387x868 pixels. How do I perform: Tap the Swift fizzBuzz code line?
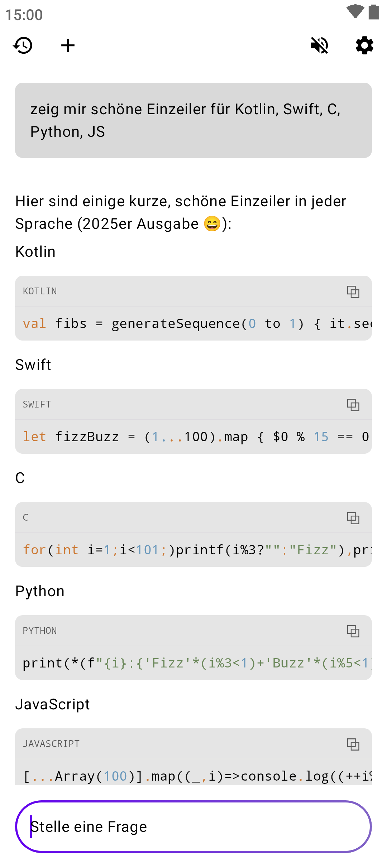point(193,437)
